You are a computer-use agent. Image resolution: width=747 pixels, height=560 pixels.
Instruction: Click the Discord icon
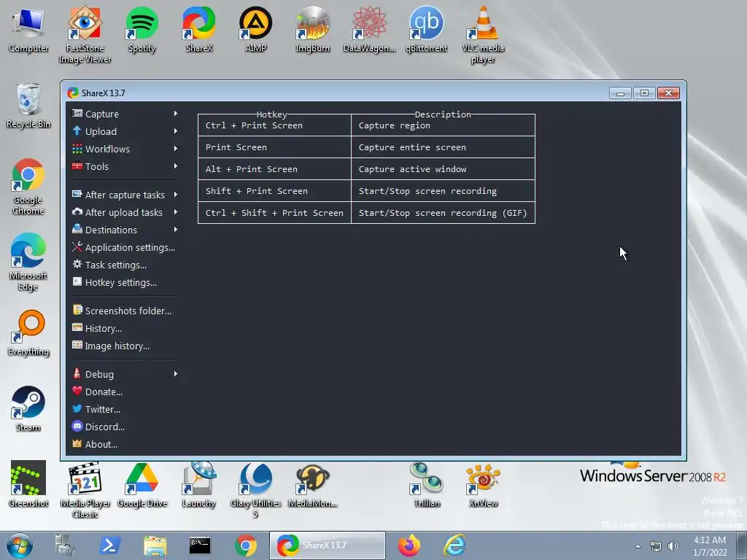[77, 426]
